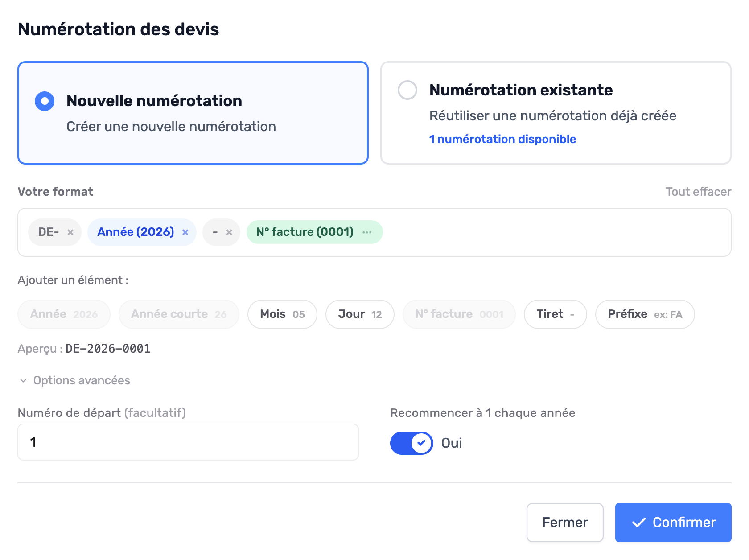Open options for N° facture (0001) chip
Image resolution: width=749 pixels, height=560 pixels.
367,232
